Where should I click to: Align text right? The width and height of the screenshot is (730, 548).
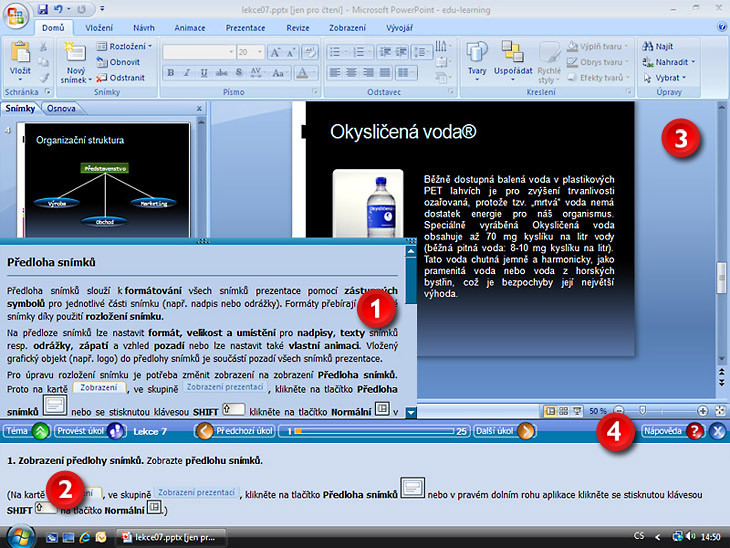pos(368,73)
